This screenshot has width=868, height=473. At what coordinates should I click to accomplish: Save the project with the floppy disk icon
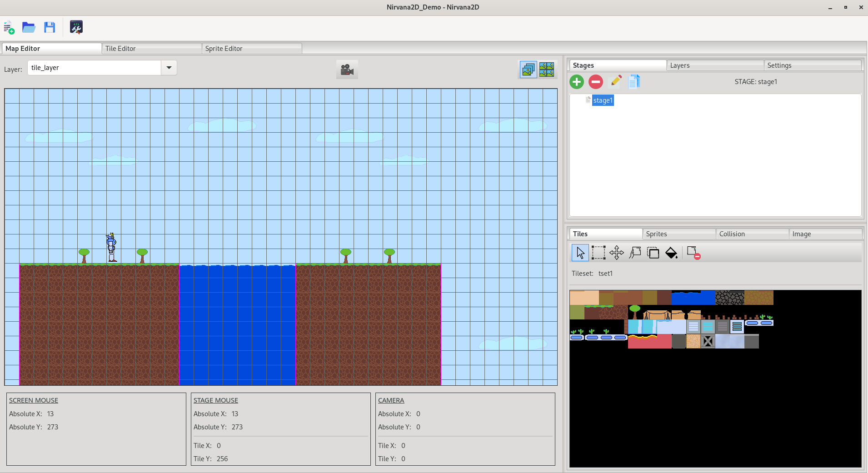[50, 27]
